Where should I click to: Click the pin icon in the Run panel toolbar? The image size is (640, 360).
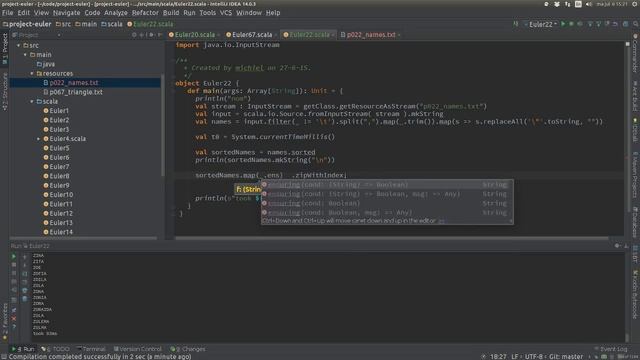click(13, 310)
